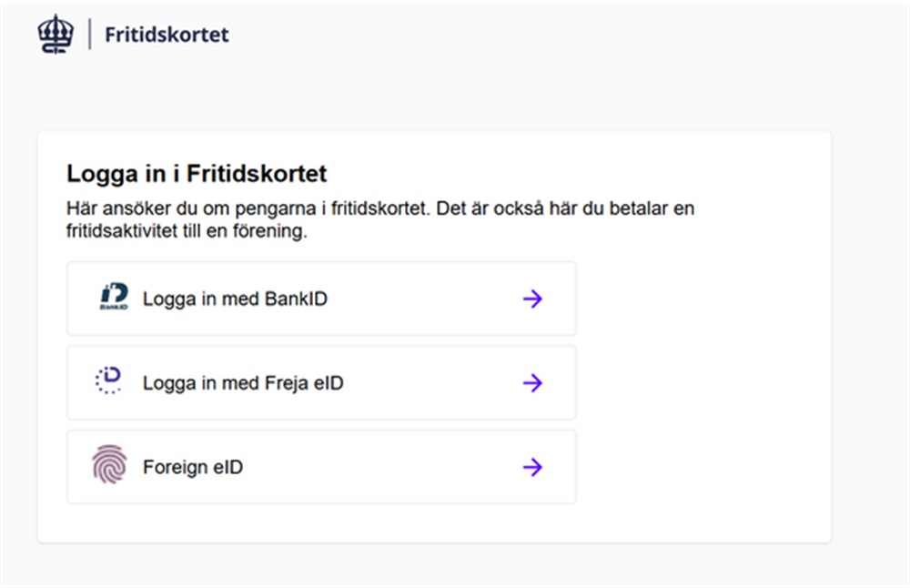Click the white card area right of the login options
Viewport: 910px width, 588px height.
pos(701,382)
